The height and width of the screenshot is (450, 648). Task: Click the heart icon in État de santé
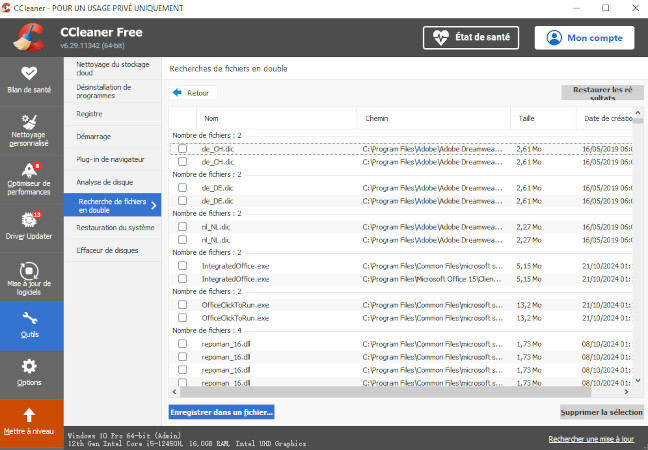click(x=440, y=38)
